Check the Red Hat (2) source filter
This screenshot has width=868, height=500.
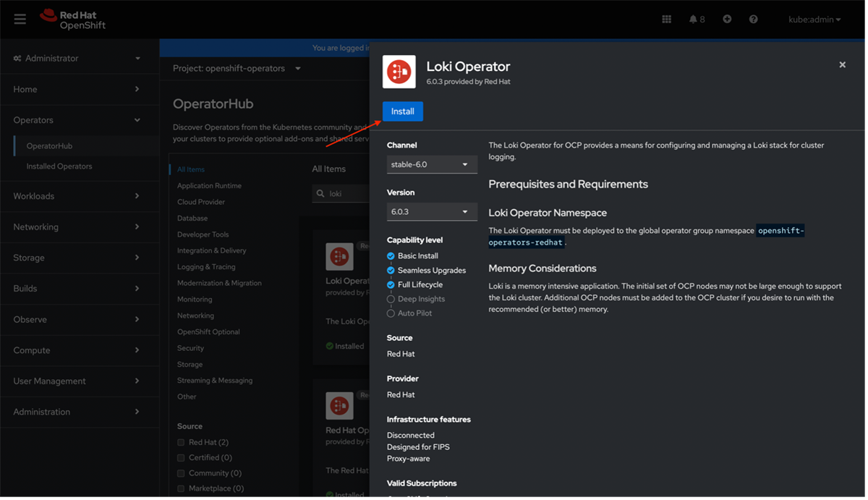pyautogui.click(x=182, y=443)
